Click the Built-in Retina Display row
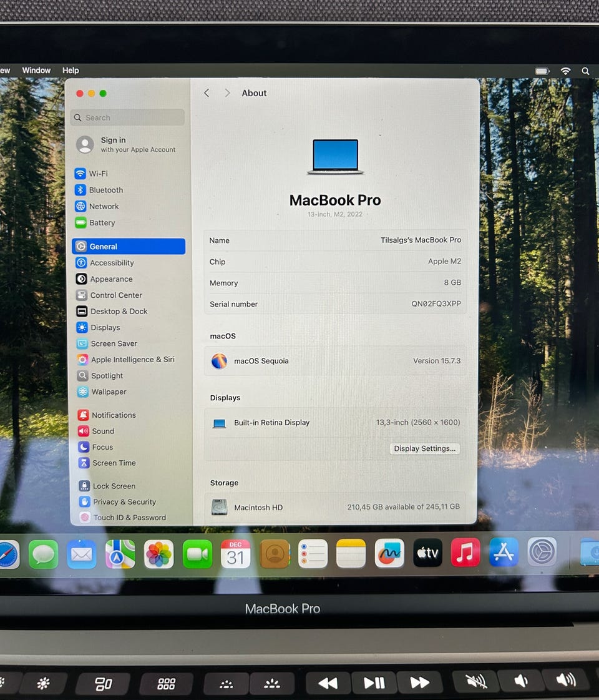This screenshot has height=700, width=599. point(336,422)
